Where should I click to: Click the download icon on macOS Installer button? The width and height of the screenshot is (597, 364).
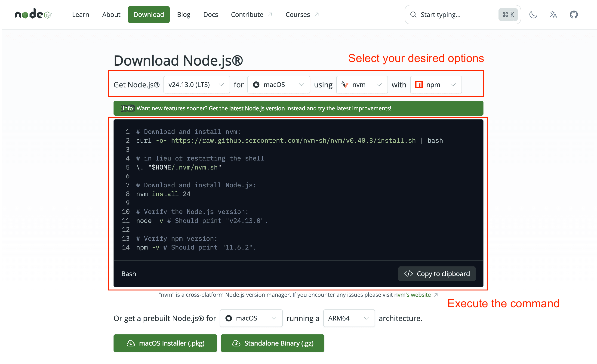click(131, 343)
